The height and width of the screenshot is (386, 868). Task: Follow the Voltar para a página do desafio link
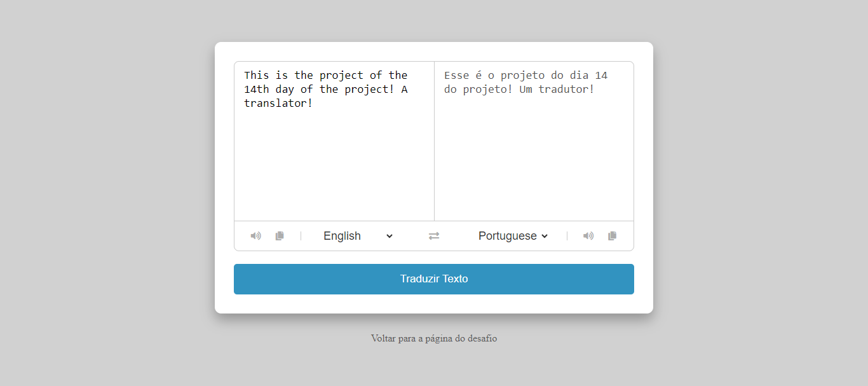[x=434, y=338]
